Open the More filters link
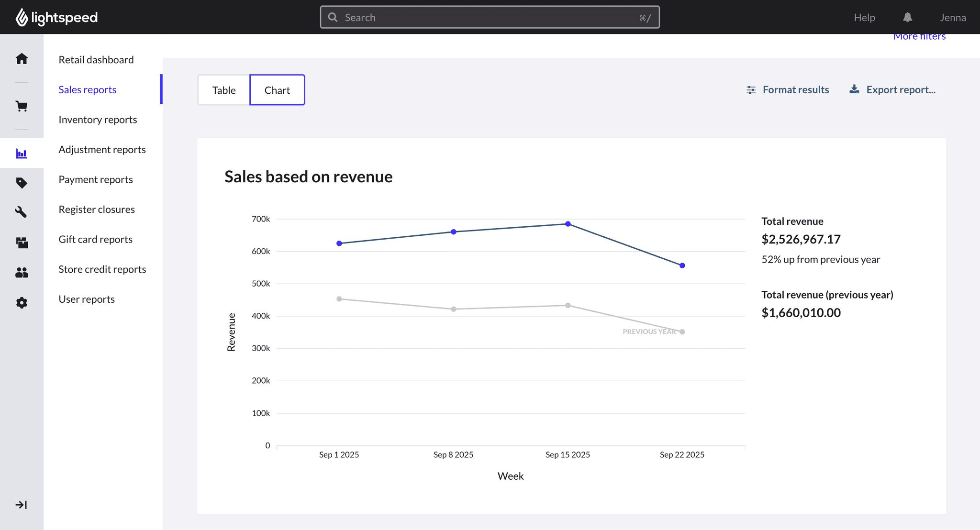The height and width of the screenshot is (530, 980). point(919,37)
